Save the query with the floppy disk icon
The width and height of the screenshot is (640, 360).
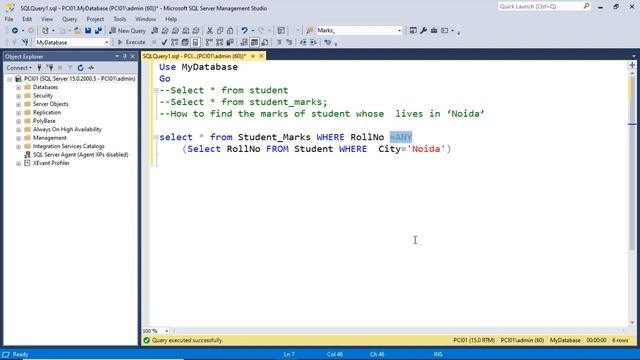click(x=88, y=31)
